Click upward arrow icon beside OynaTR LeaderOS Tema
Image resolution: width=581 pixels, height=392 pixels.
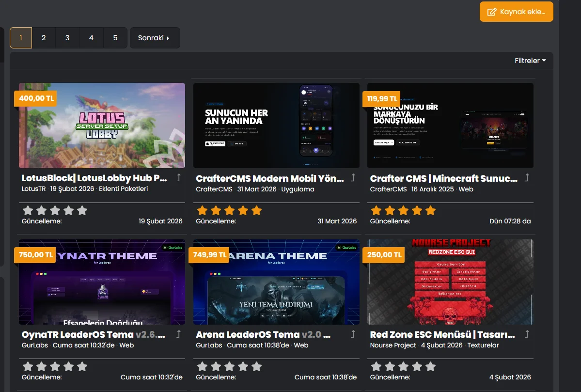pyautogui.click(x=178, y=334)
